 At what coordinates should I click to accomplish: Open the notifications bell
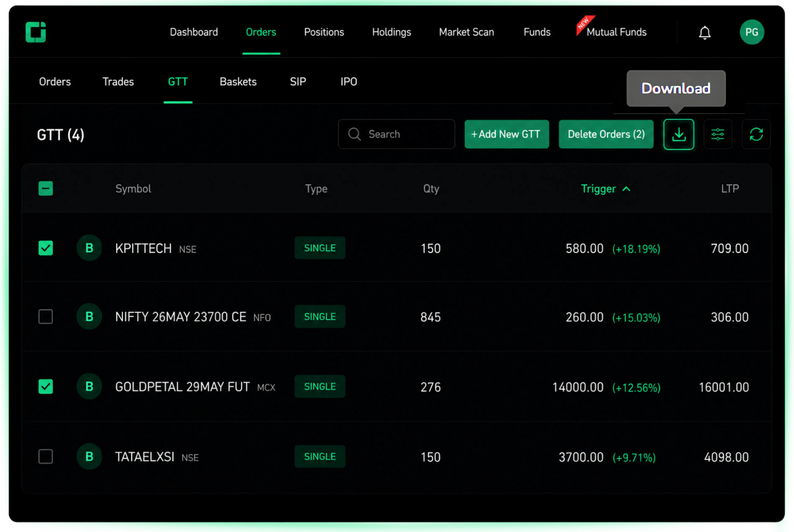pyautogui.click(x=705, y=33)
